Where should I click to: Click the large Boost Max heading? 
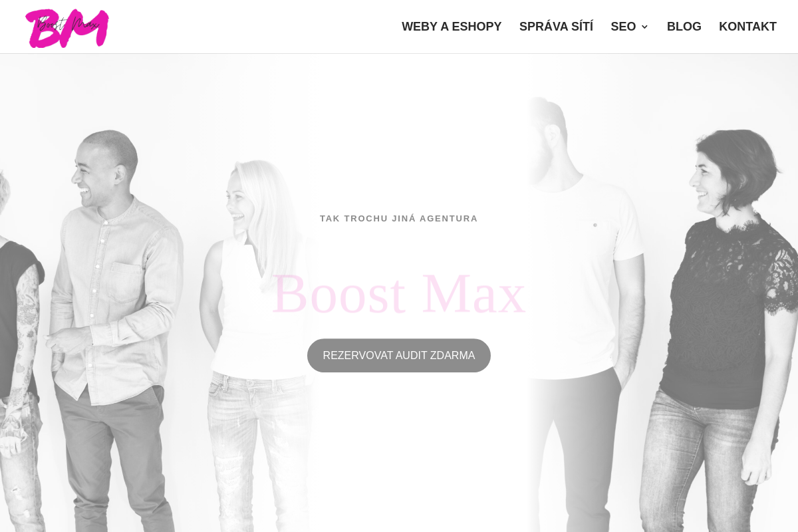399,293
